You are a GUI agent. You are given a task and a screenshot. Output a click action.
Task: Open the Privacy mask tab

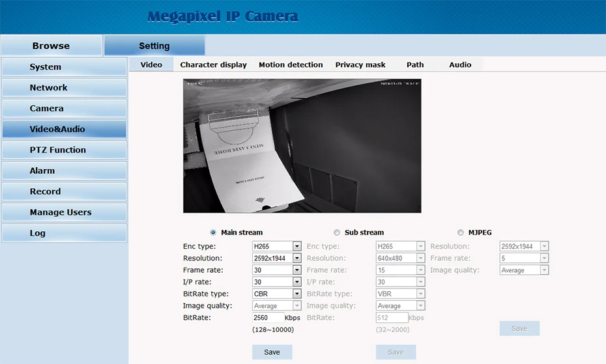pos(360,64)
